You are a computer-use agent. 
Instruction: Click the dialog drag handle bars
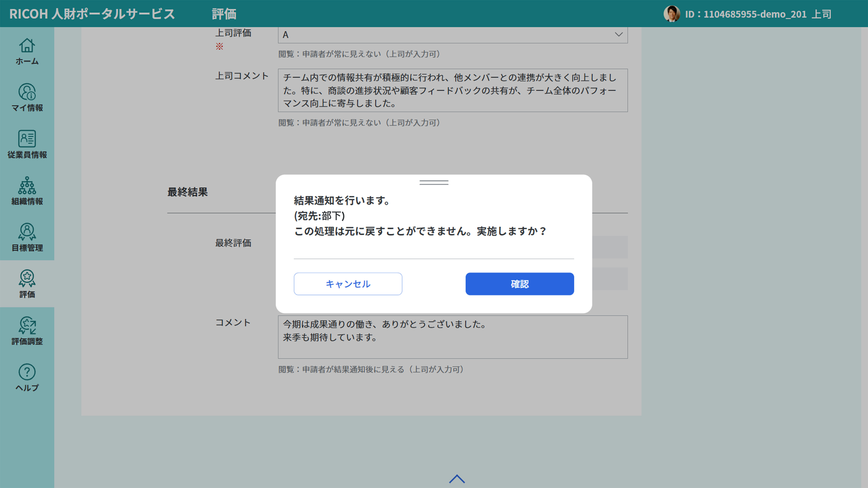pyautogui.click(x=434, y=182)
